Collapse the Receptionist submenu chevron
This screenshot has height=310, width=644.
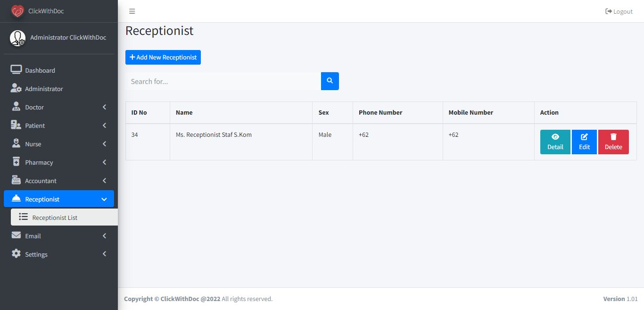[104, 199]
